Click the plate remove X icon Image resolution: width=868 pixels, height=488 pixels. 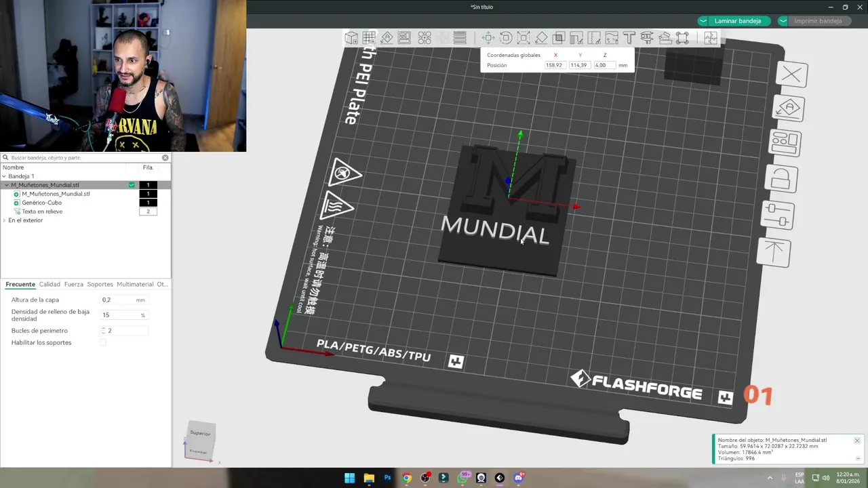[x=791, y=75]
